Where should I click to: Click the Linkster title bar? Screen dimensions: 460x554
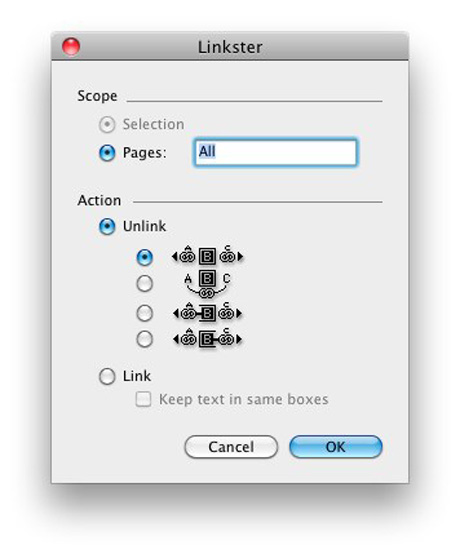click(230, 46)
